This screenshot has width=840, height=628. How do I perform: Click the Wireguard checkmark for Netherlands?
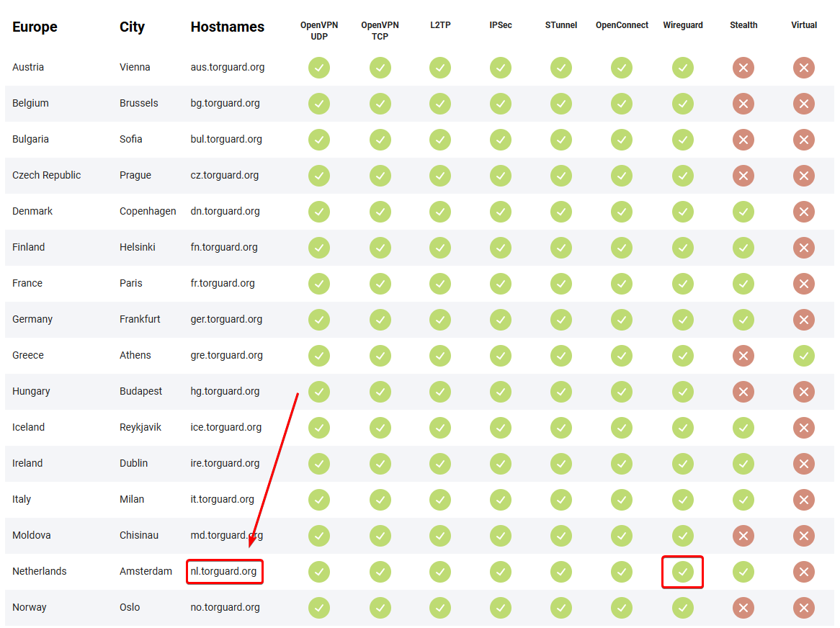pos(682,572)
